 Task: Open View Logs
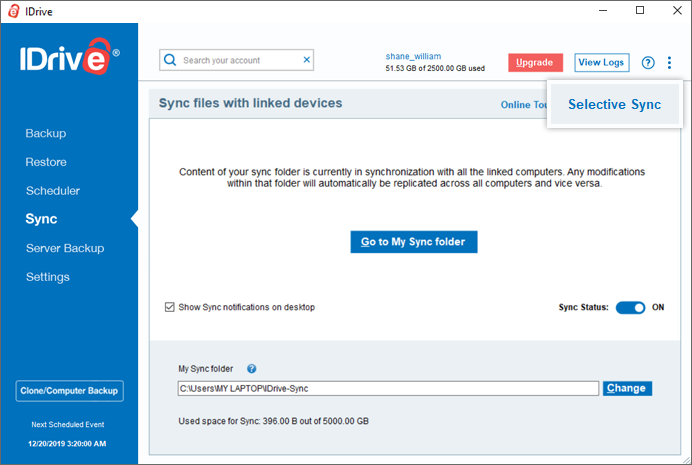pyautogui.click(x=602, y=63)
